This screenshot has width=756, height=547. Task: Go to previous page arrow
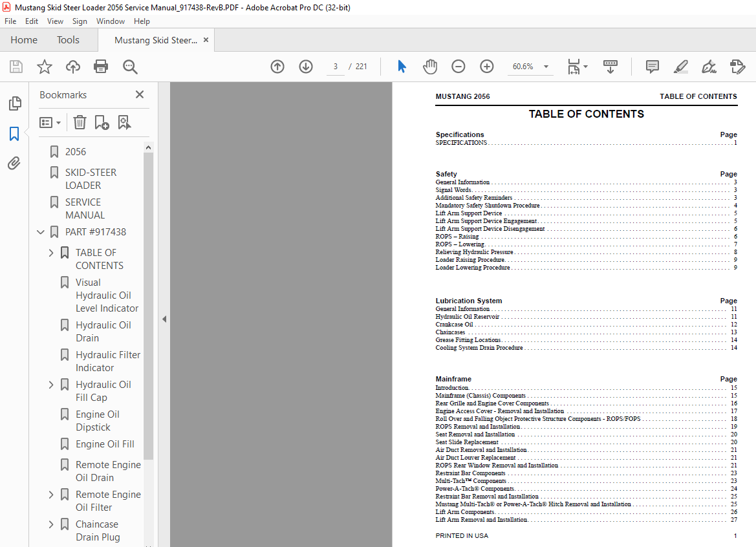click(x=277, y=67)
